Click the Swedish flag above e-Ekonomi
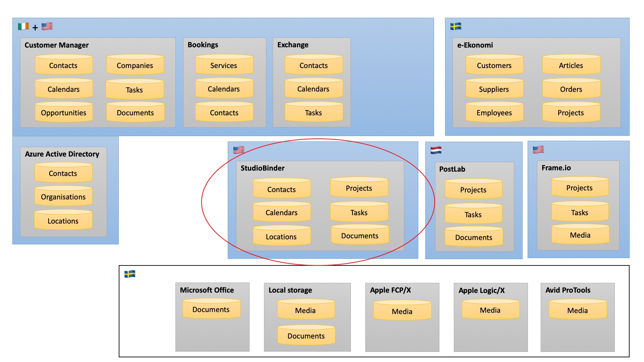This screenshot has height=362, width=644. [x=456, y=26]
